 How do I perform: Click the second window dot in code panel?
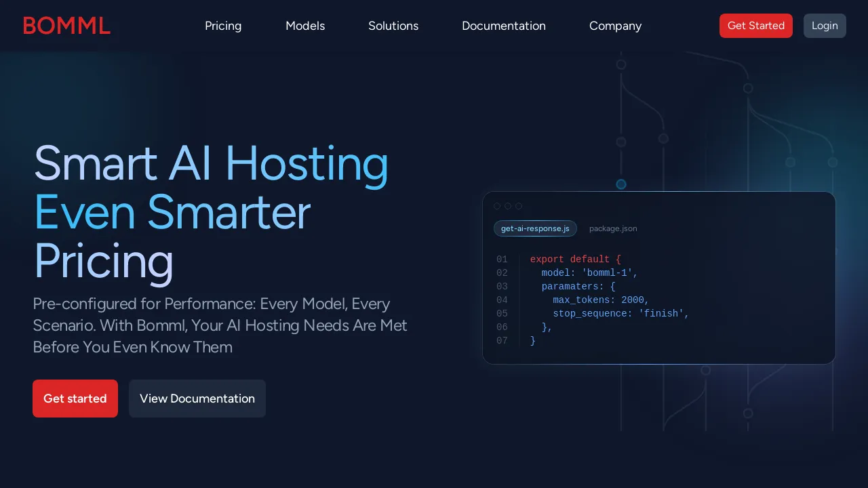coord(508,206)
